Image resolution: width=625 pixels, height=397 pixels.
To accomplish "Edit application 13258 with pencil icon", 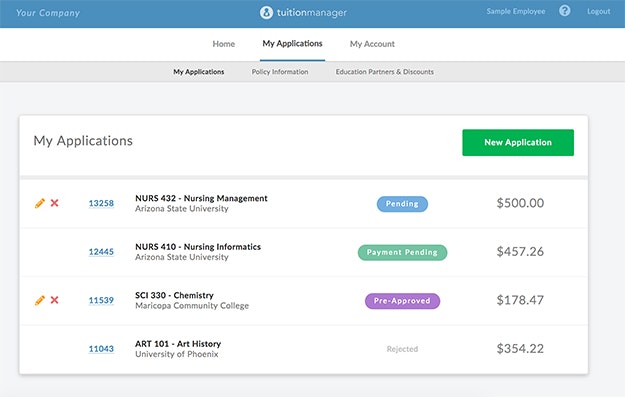I will click(39, 203).
